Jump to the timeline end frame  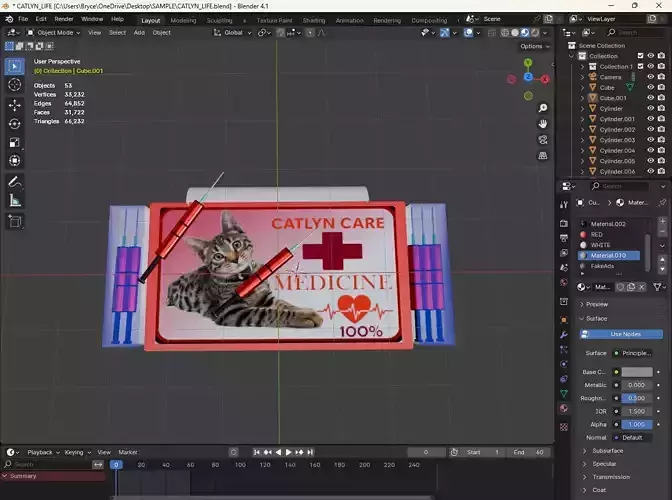click(x=310, y=452)
